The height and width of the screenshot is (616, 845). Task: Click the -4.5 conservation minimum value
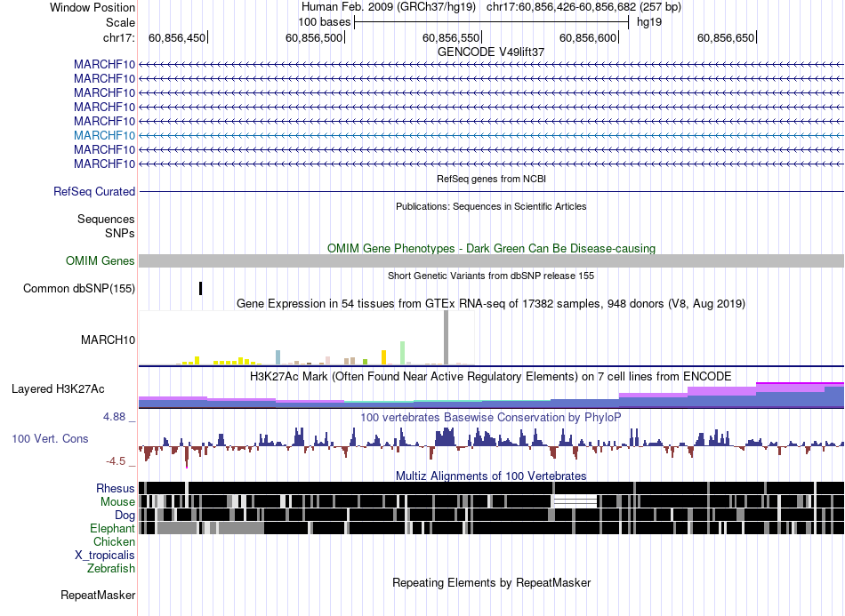[116, 461]
